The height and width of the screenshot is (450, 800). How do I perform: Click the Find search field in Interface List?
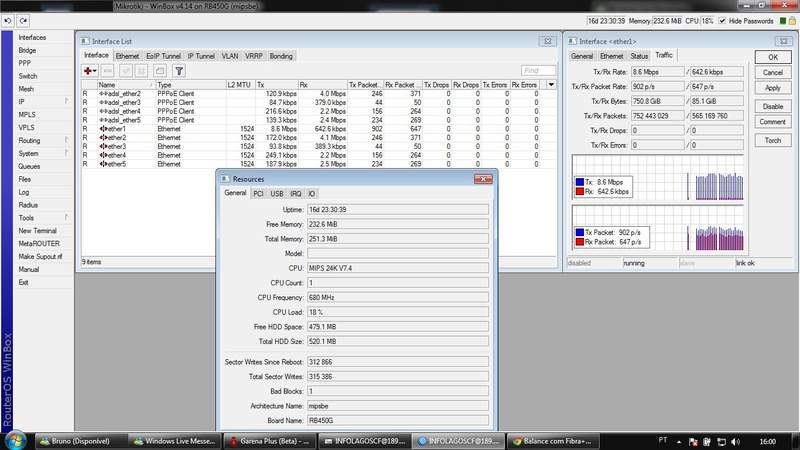[x=538, y=71]
